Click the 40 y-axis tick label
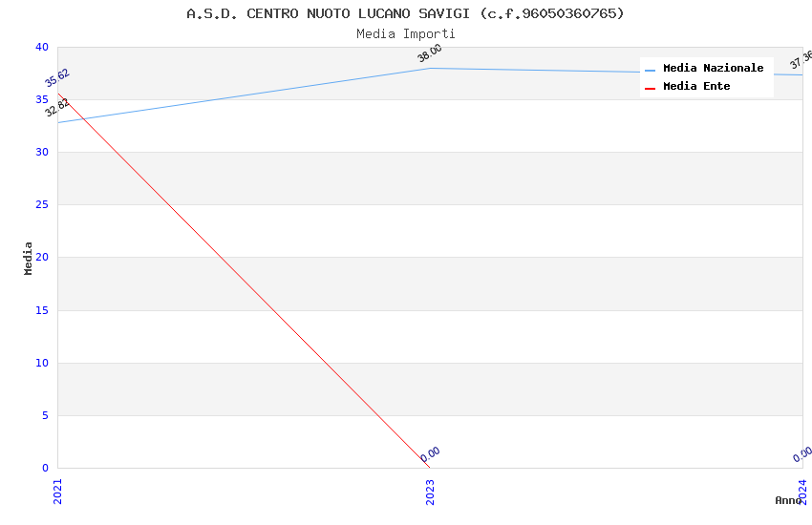 (42, 47)
